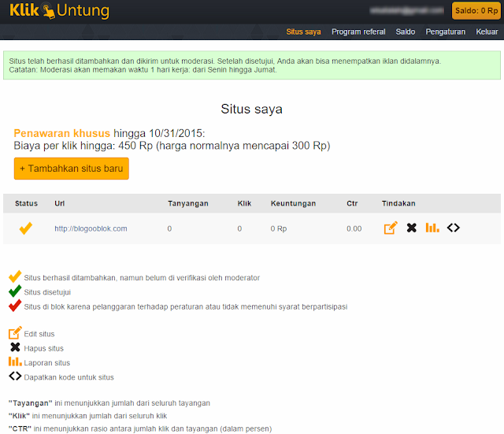Get code for blogooblok.com via brackets icon
The image size is (504, 434).
(454, 228)
